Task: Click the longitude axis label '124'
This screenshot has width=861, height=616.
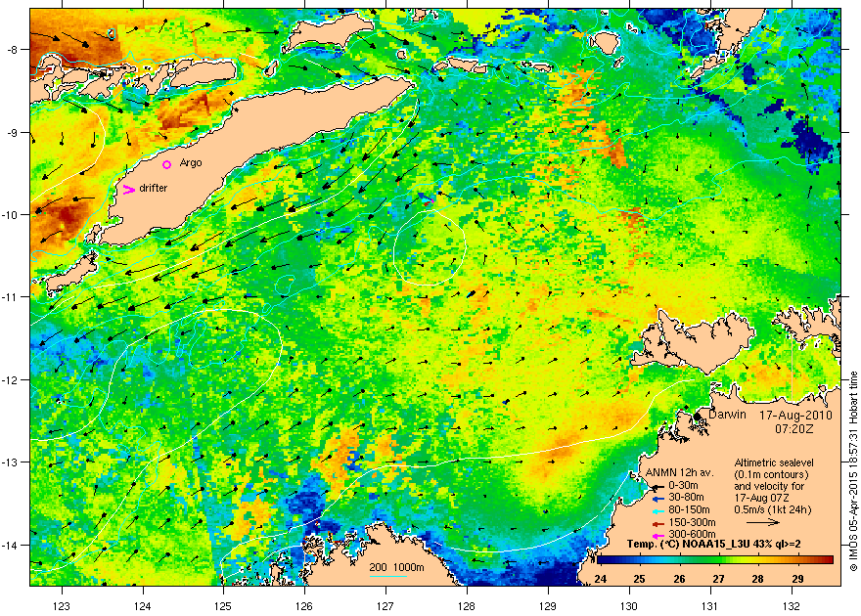Action: point(143,606)
